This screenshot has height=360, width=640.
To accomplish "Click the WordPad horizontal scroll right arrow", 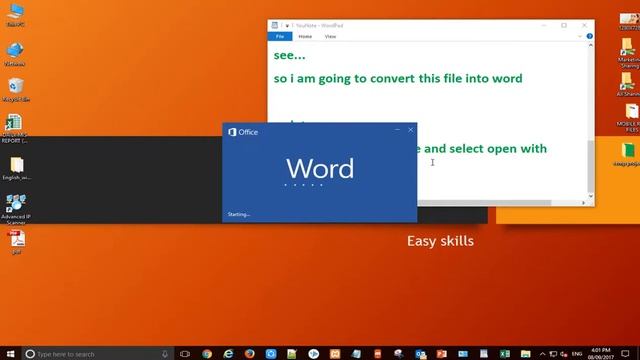I will pyautogui.click(x=583, y=203).
